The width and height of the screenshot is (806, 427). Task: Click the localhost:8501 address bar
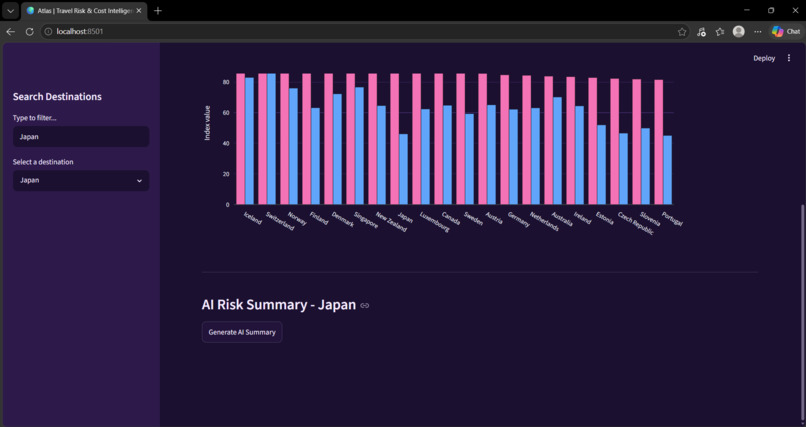[x=360, y=31]
